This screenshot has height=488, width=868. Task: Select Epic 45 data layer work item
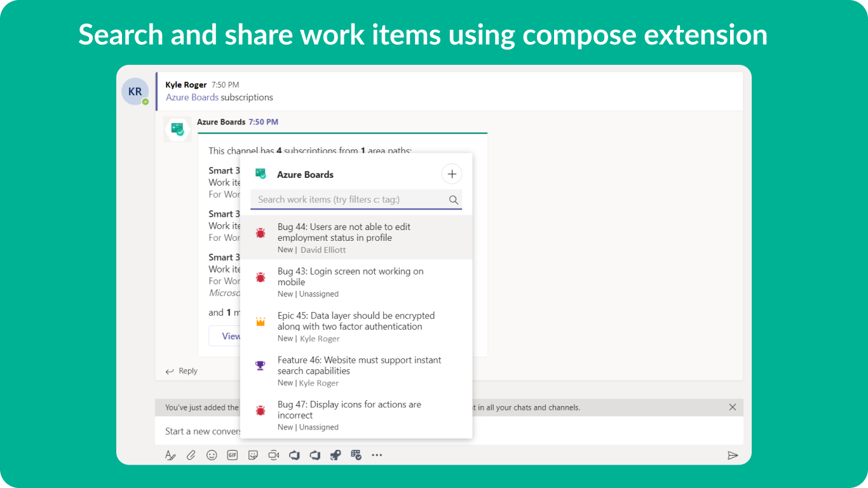pyautogui.click(x=356, y=327)
